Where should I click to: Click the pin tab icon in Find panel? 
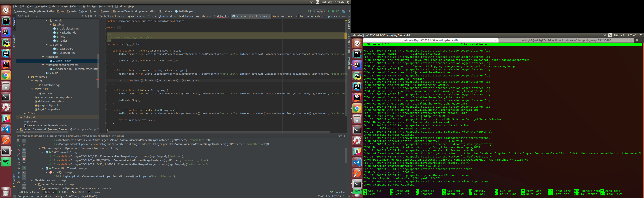(x=19, y=154)
